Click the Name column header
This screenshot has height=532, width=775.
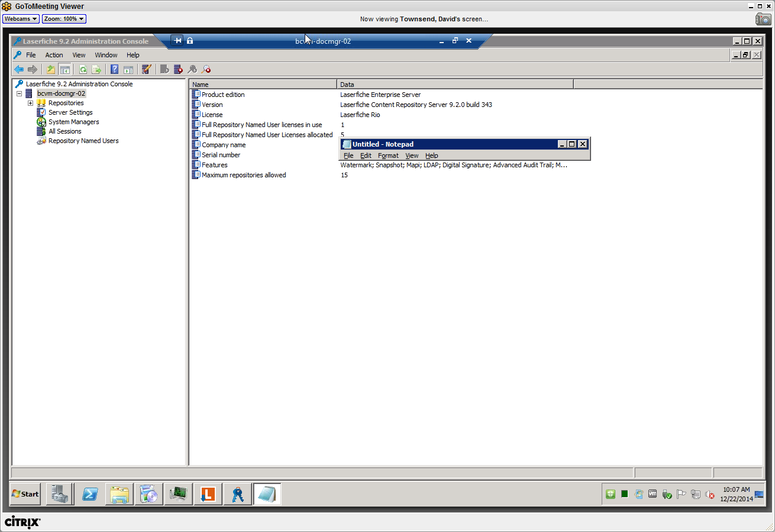pos(263,85)
